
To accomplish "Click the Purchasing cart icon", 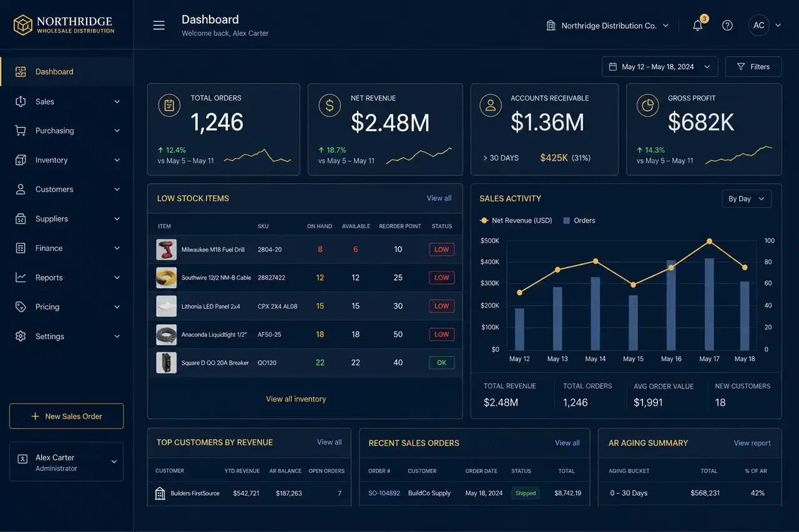I will point(21,130).
